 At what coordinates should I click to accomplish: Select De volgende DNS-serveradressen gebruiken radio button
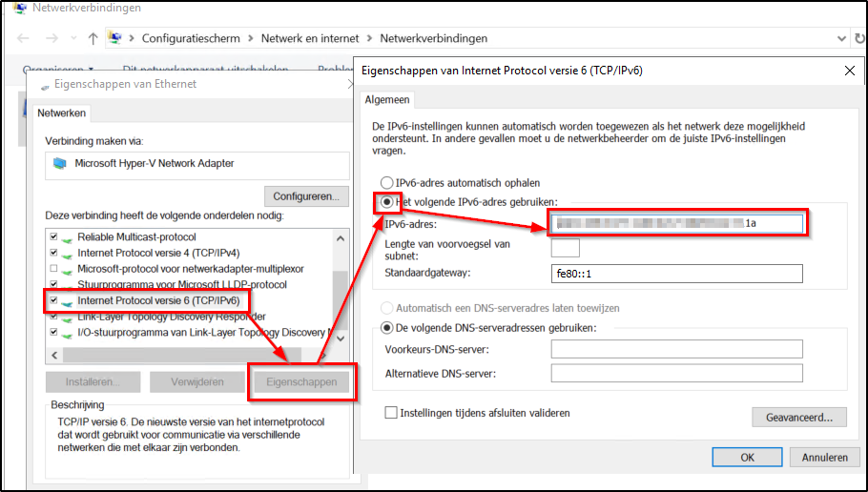[386, 328]
